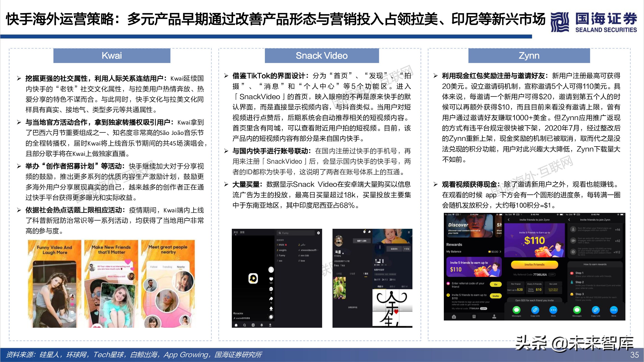This screenshot has height=362, width=644.
Task: Open My Balance $0.00 chevron
Action: point(501,252)
